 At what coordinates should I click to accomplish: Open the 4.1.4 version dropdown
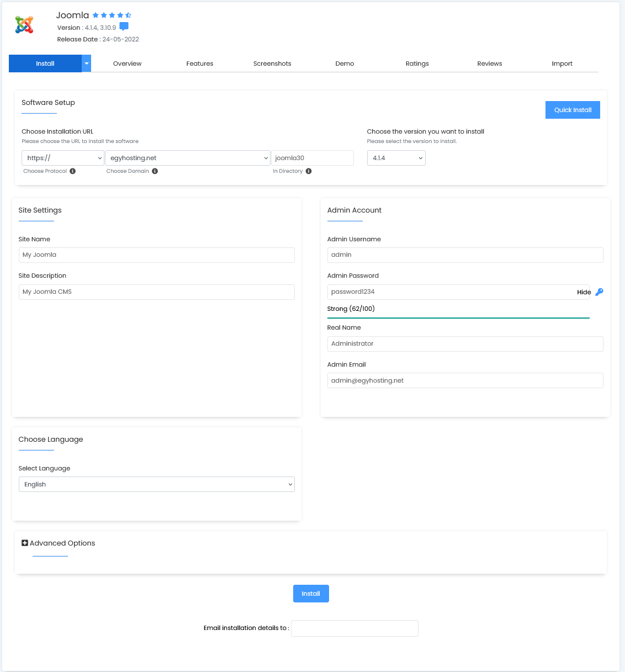[x=396, y=158]
